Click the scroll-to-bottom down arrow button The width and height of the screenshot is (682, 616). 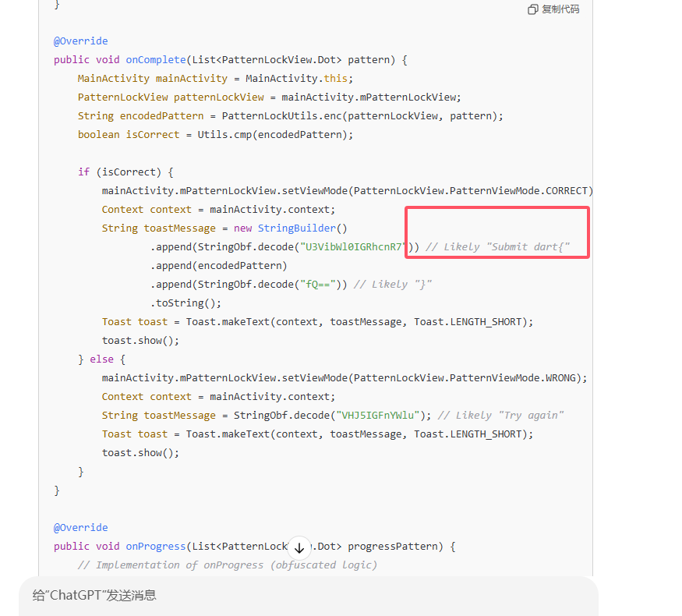click(299, 548)
